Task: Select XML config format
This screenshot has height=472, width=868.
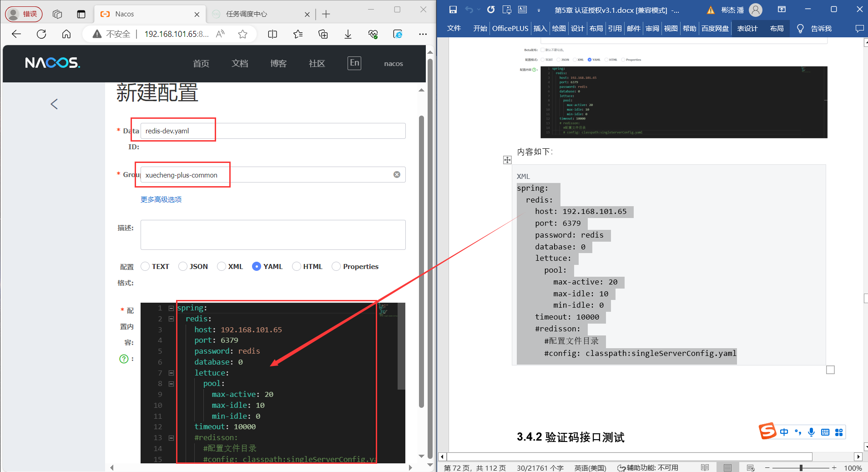Action: pos(222,266)
